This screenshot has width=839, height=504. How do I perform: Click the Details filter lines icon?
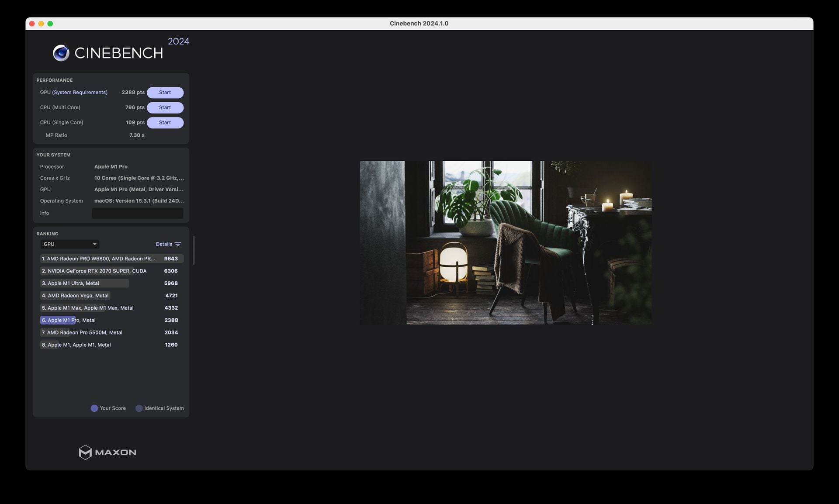coord(178,244)
